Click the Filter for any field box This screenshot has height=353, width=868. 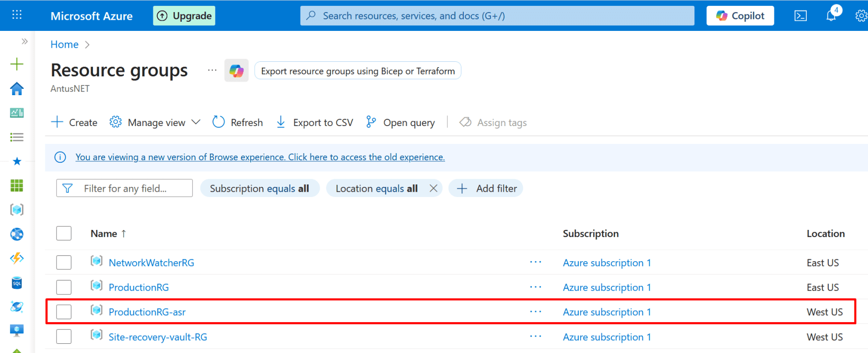124,188
